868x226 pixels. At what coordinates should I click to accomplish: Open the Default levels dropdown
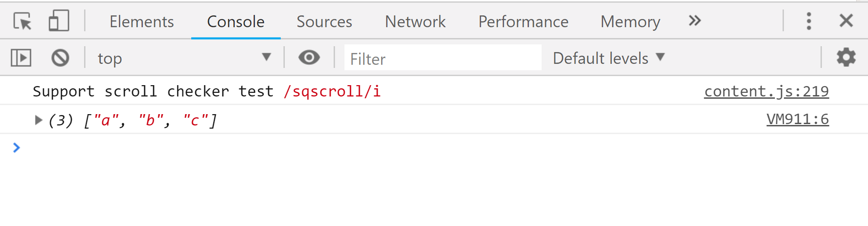point(609,58)
